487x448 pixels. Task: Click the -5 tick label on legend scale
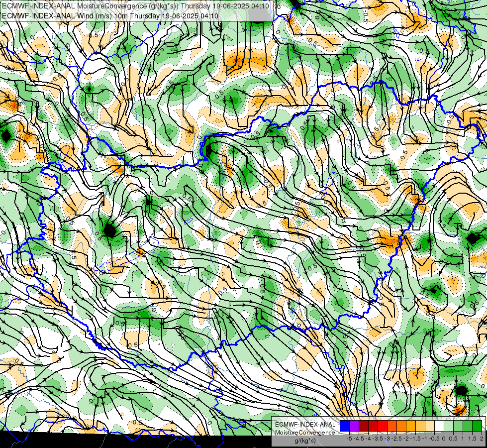(349, 439)
